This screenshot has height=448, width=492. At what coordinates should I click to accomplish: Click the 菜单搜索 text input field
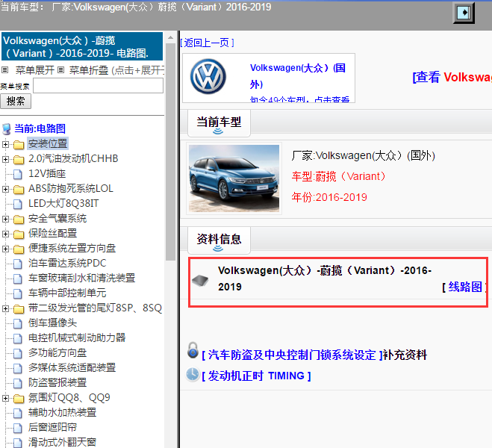pos(98,85)
